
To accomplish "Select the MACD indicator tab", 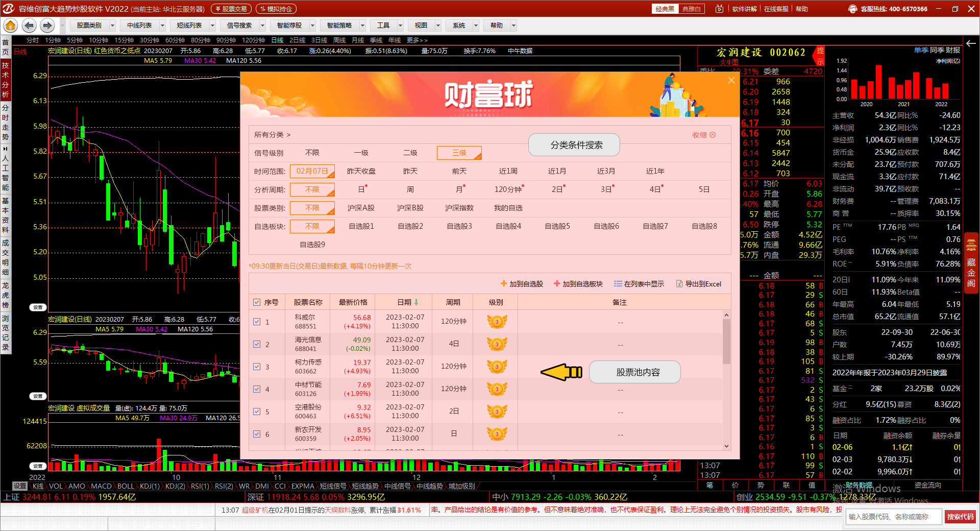I will coord(101,486).
